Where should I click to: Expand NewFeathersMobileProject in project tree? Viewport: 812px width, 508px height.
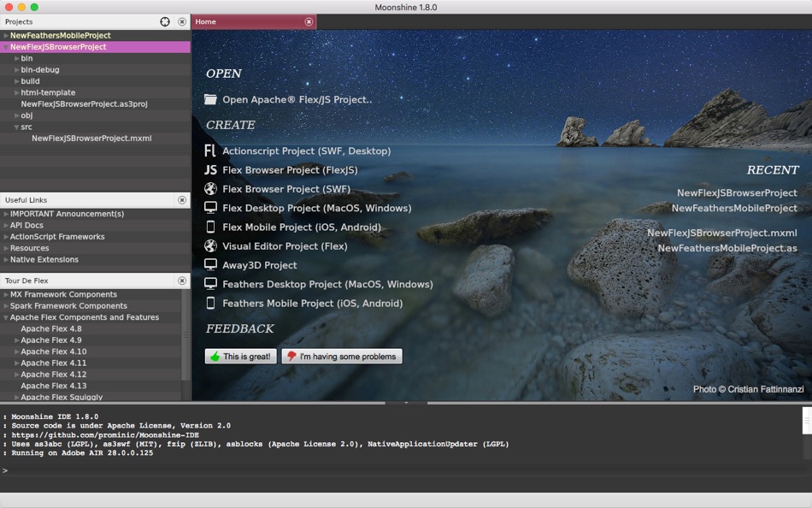pos(6,35)
